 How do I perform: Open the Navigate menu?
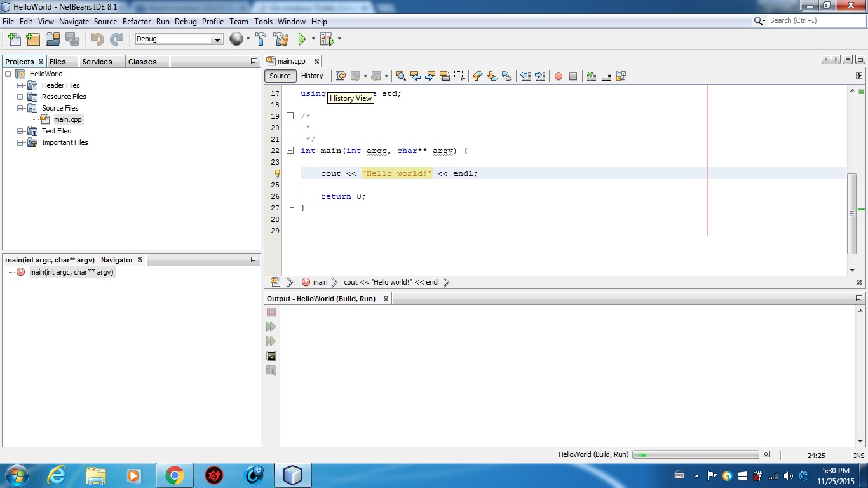74,21
